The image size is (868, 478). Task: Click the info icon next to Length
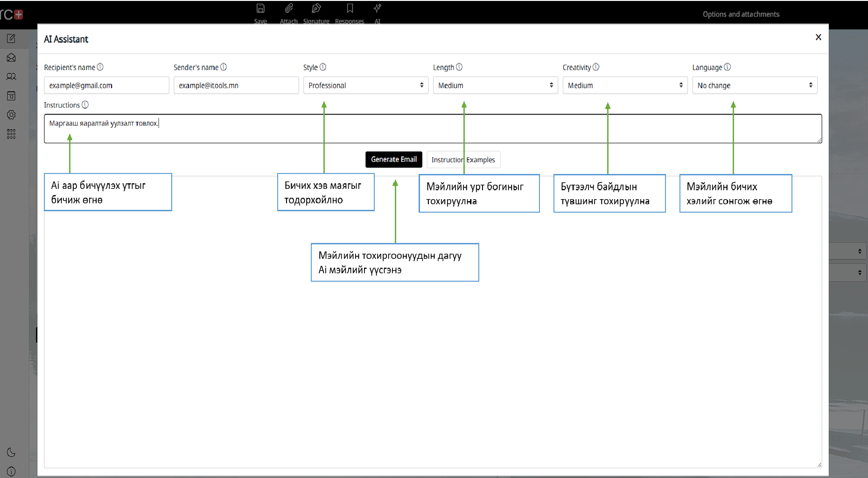[459, 67]
